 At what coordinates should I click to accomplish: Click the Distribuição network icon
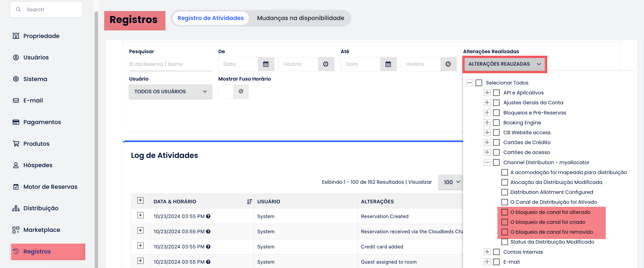(16, 208)
